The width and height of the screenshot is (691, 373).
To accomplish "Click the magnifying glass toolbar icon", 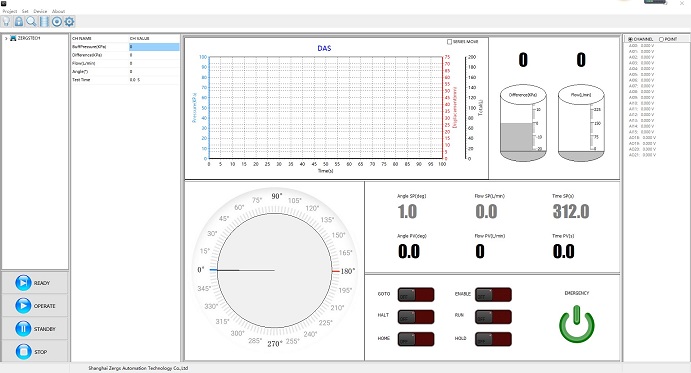I will coord(31,22).
